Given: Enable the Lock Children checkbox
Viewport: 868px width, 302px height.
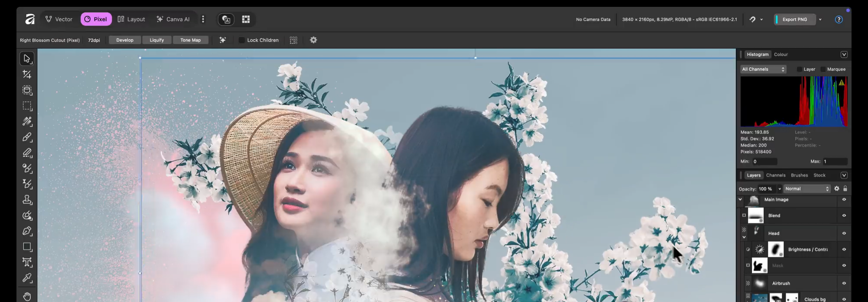Looking at the screenshot, I should click(242, 40).
